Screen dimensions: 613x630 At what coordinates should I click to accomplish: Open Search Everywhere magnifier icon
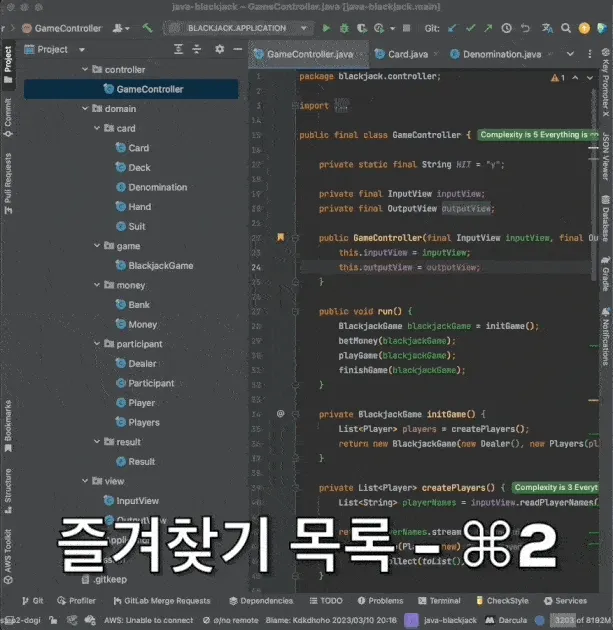point(566,28)
